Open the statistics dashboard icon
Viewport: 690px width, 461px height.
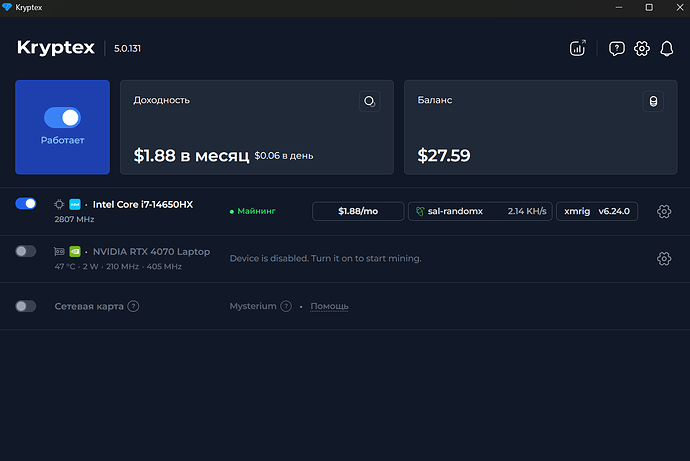tap(577, 48)
